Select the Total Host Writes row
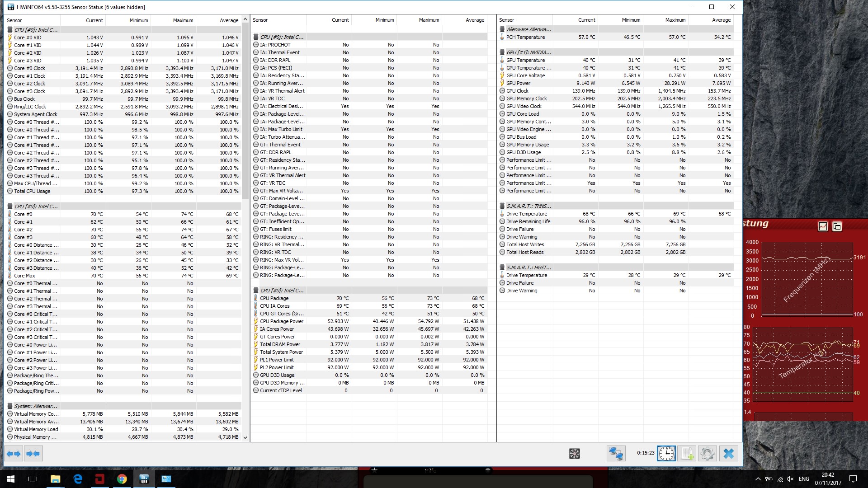868x488 pixels. click(616, 244)
